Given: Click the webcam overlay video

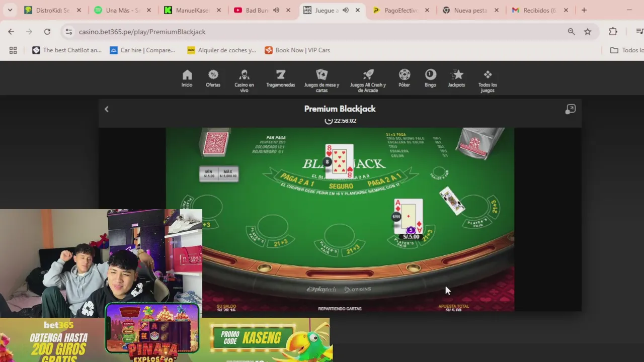Looking at the screenshot, I should tap(101, 263).
